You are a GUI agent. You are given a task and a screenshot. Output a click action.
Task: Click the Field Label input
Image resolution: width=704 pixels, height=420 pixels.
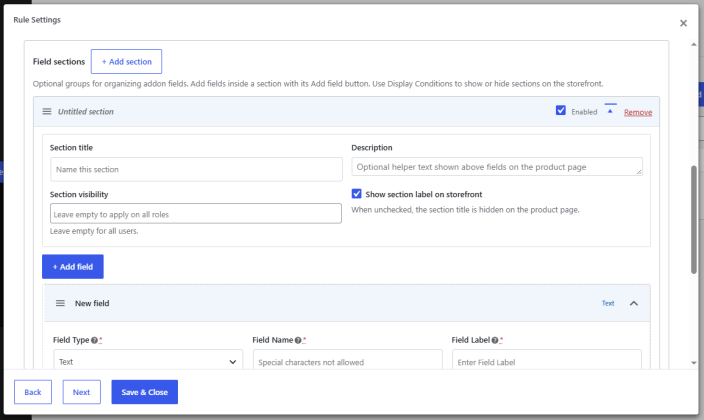click(546, 361)
